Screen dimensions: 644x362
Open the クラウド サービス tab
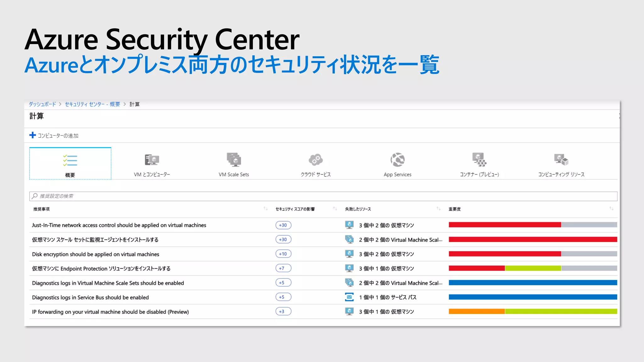pos(316,163)
